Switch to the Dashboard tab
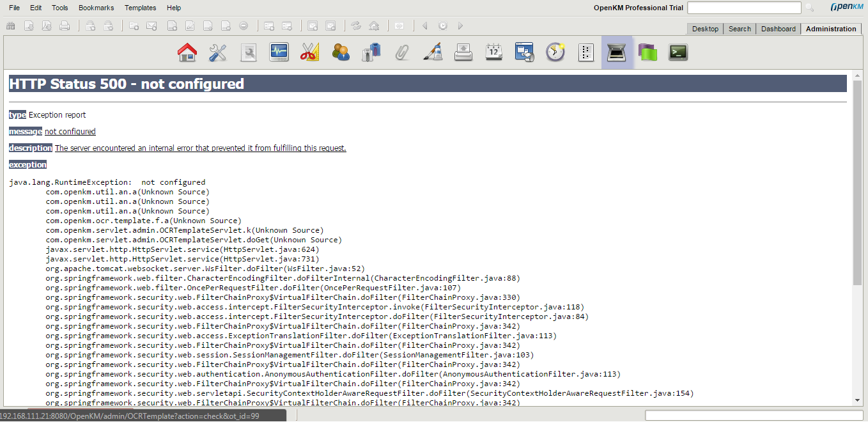 click(778, 29)
